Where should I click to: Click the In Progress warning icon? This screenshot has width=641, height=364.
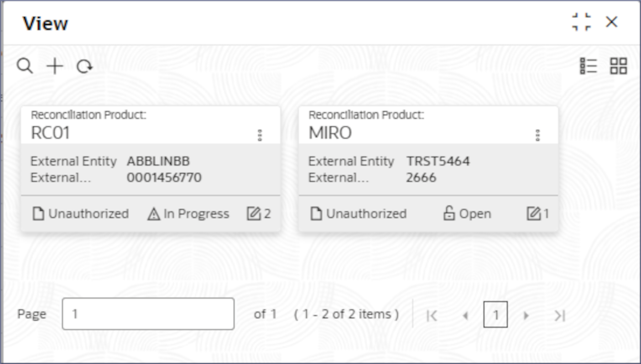pyautogui.click(x=153, y=214)
